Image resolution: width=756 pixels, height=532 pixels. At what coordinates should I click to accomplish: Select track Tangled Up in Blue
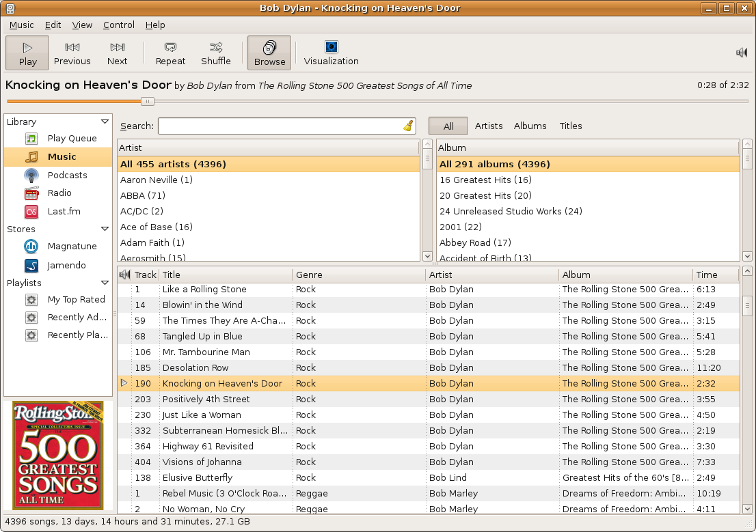click(x=428, y=337)
